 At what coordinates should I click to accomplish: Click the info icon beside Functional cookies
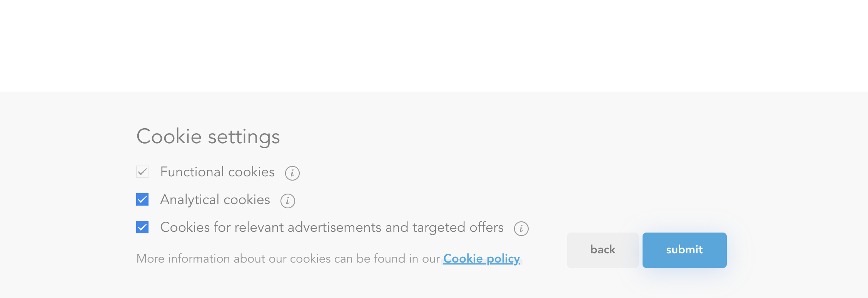292,173
